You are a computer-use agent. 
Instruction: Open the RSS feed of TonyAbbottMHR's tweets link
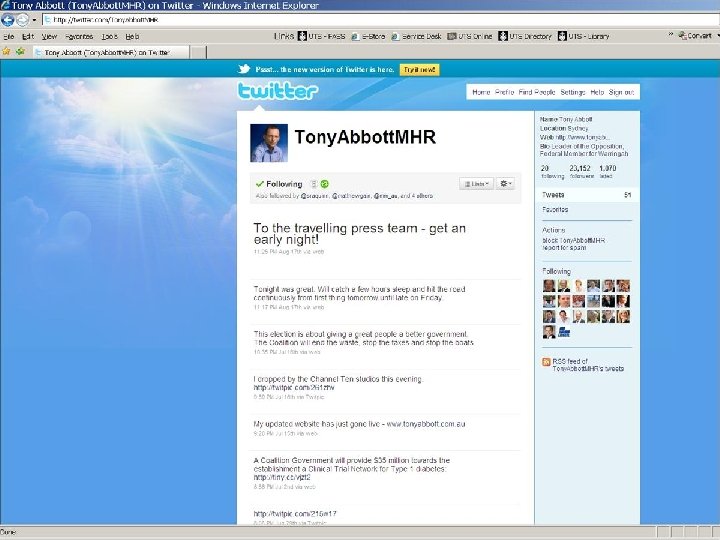588,365
